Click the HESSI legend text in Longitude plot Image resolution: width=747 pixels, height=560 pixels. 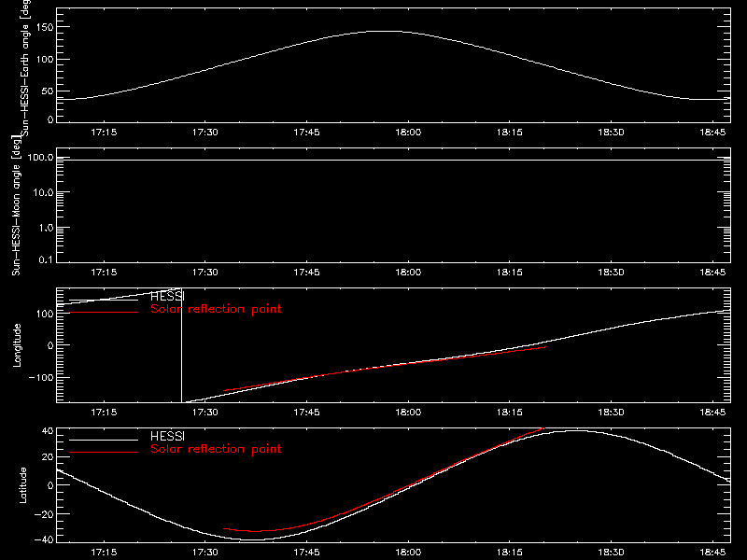tap(167, 297)
